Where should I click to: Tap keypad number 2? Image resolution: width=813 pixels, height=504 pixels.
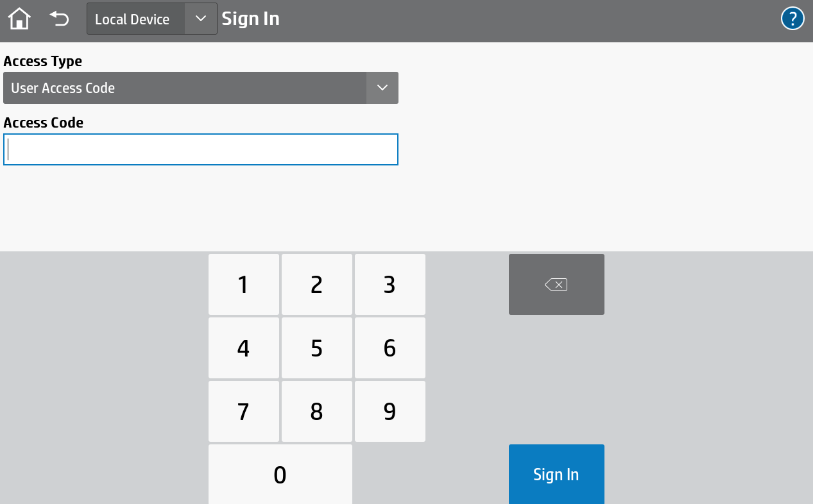316,285
